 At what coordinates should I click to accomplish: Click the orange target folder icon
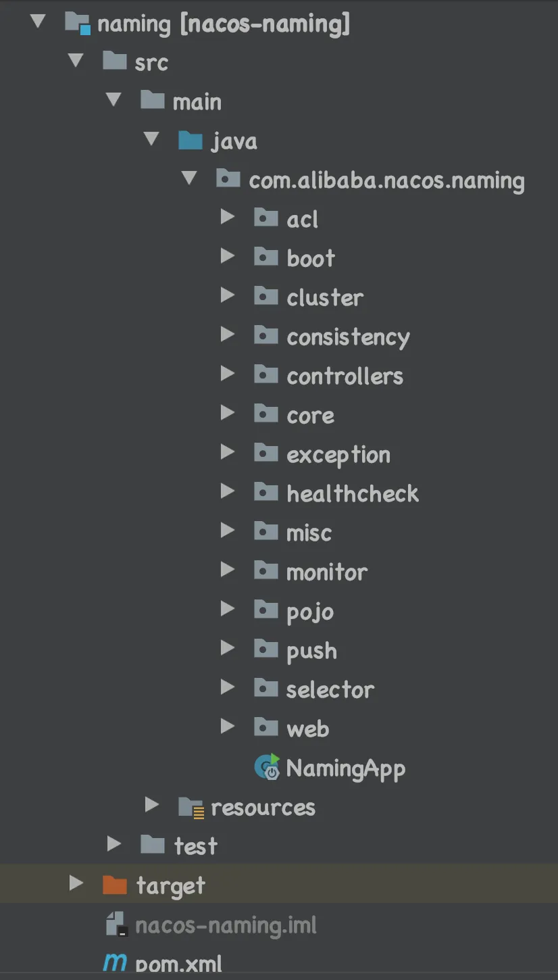tap(114, 885)
